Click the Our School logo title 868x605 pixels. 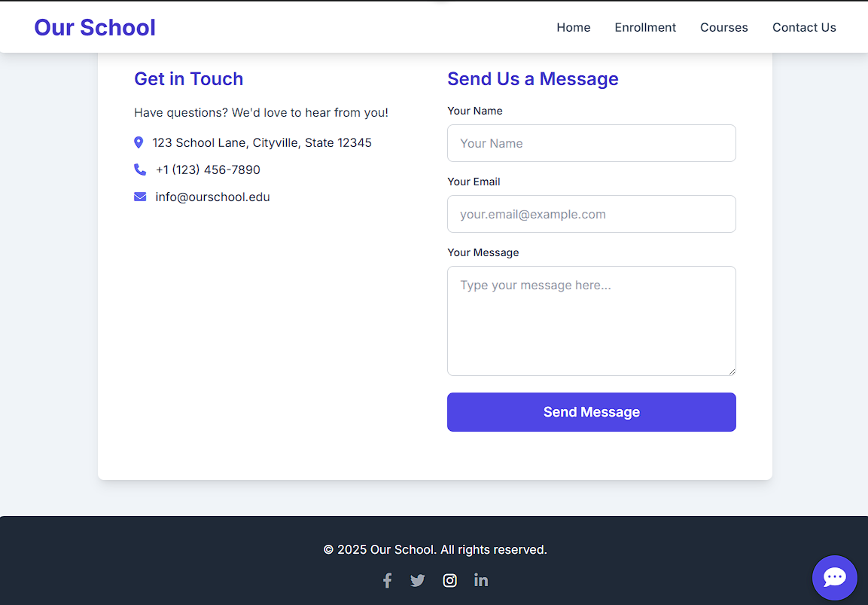(95, 27)
